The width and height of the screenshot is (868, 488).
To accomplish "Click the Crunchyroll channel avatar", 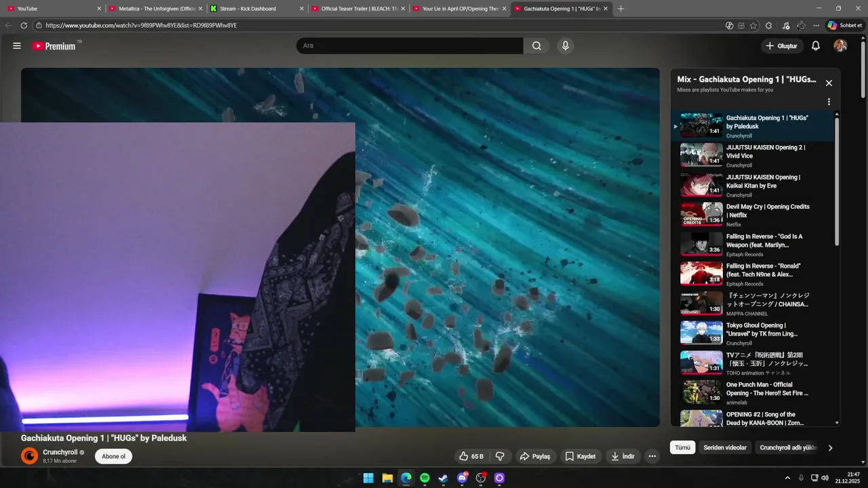I will pos(30,456).
